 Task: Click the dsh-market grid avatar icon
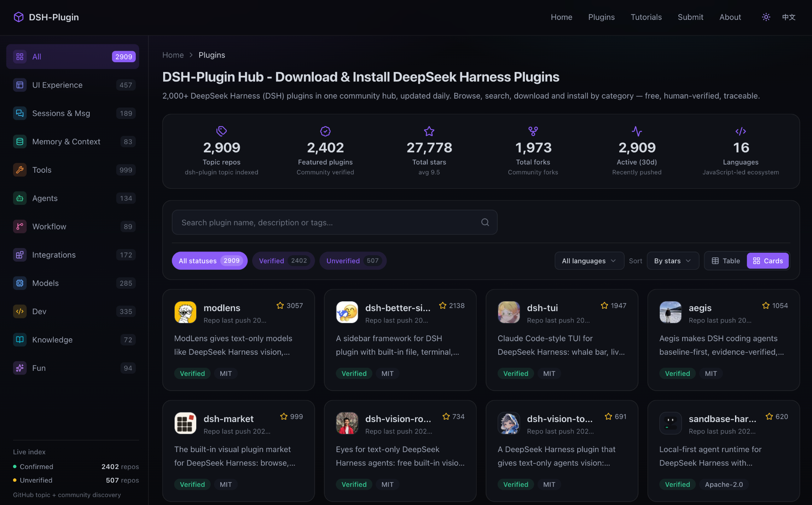185,423
